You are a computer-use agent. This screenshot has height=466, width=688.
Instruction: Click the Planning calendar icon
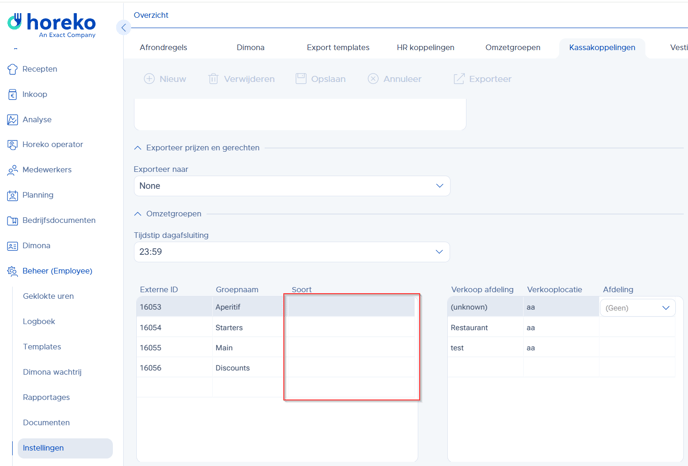12,195
